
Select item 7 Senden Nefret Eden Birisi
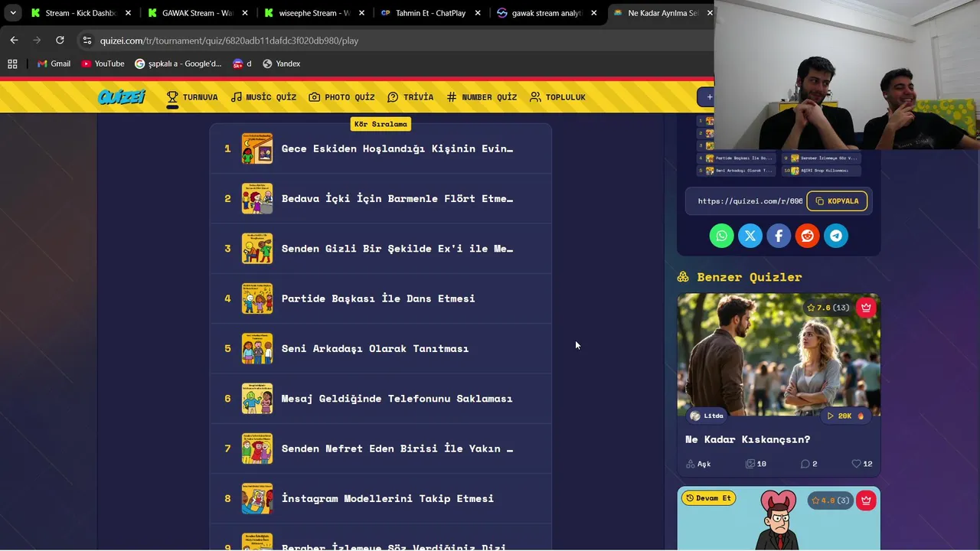(381, 448)
